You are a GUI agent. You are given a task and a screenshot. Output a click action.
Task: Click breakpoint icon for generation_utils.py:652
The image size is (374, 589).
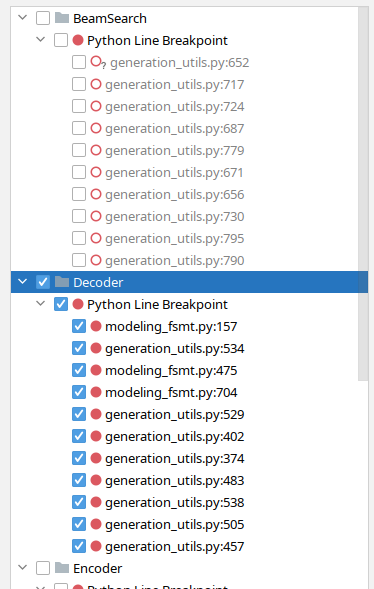pos(98,62)
